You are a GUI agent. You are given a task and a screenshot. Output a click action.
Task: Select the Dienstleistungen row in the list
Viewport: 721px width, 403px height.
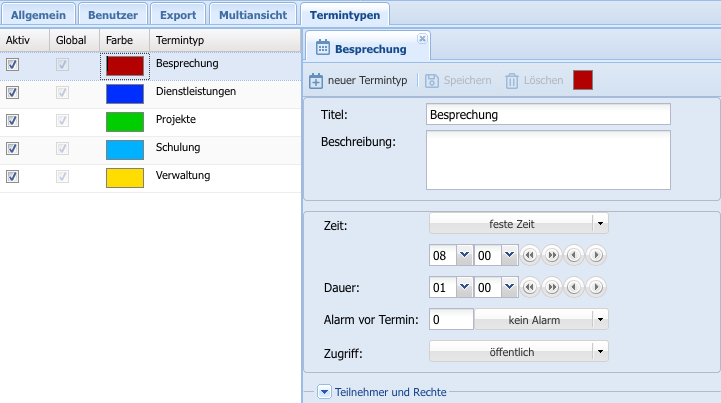coord(195,92)
